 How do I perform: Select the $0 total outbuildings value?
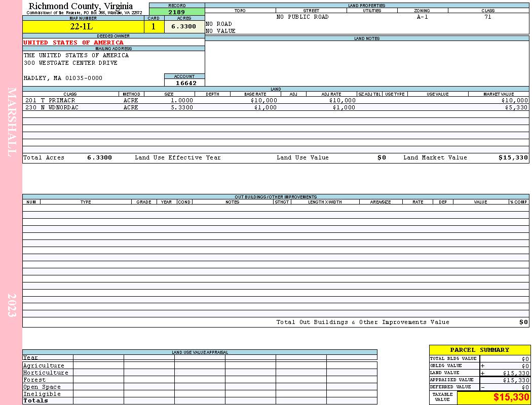point(523,322)
